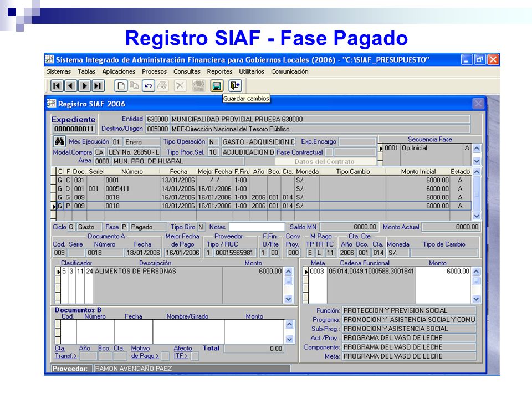This screenshot has height=399, width=532.
Task: Click the Exp.Encargo field
Action: point(357,141)
